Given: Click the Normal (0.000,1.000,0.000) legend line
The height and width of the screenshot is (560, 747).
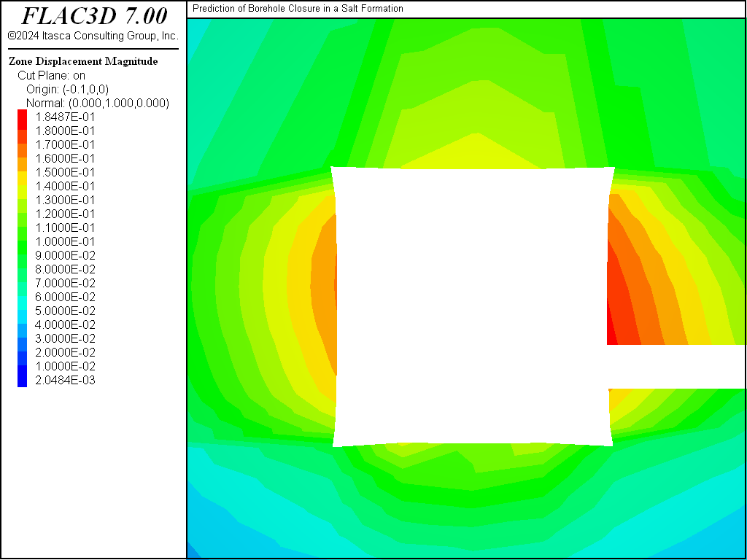Looking at the screenshot, I should pyautogui.click(x=98, y=103).
